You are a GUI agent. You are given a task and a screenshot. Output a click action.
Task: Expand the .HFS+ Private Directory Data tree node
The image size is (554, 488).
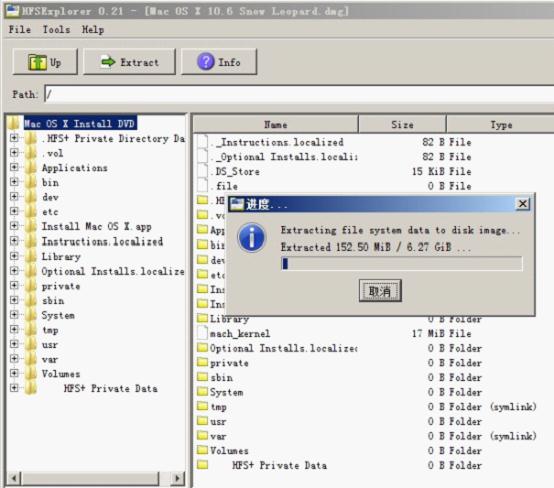14,138
